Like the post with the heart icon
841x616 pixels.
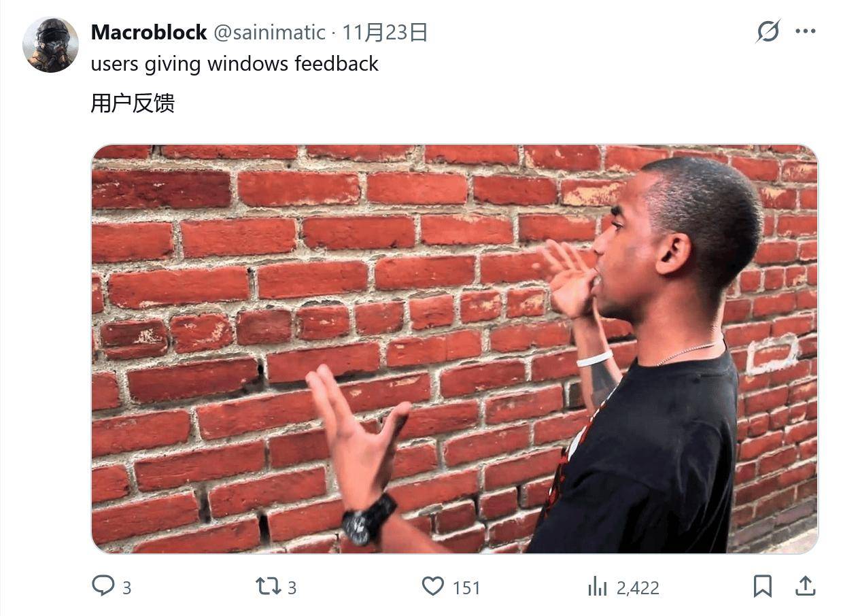432,586
